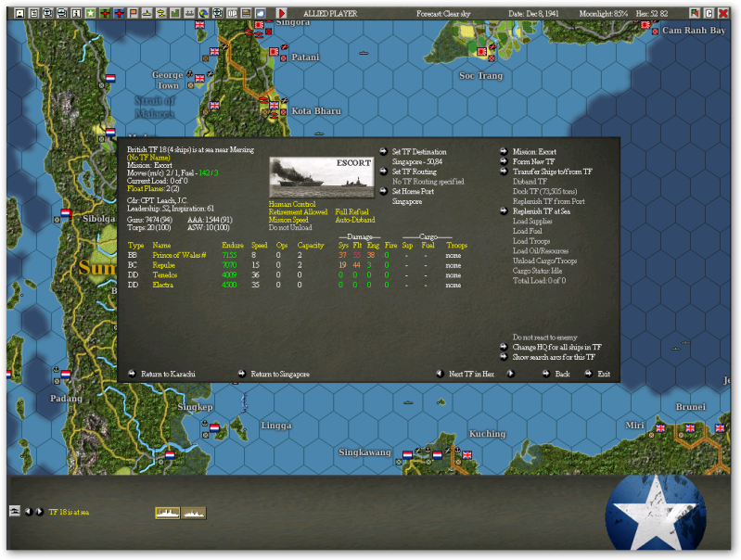Click 'Return to Karachi'
The height and width of the screenshot is (560, 741).
tap(168, 374)
